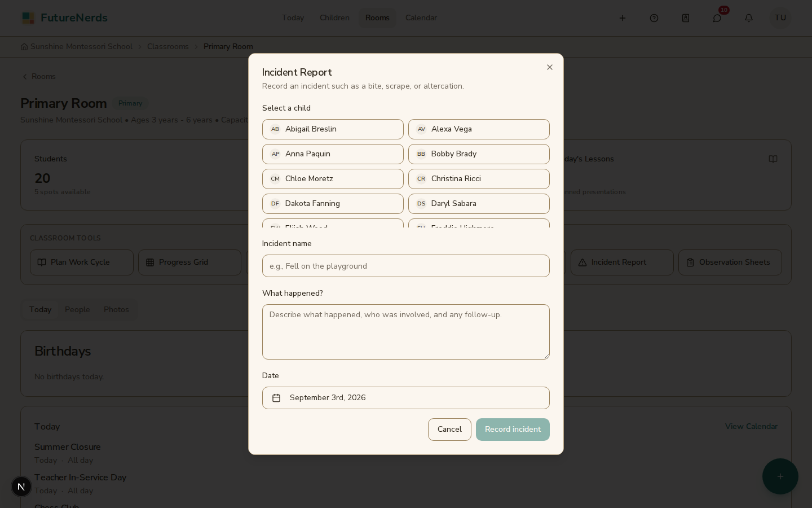812x508 pixels.
Task: Select child Anna Paquin
Action: tap(333, 154)
